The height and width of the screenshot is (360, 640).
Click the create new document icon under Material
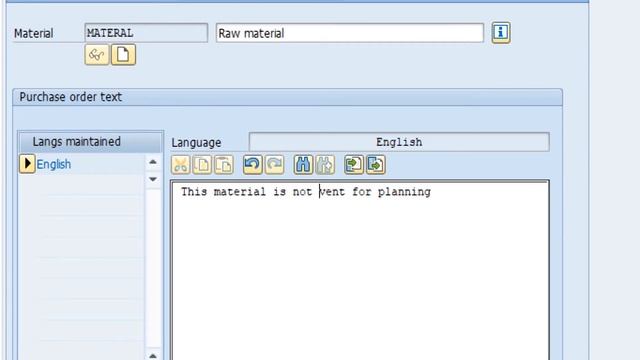[x=123, y=55]
